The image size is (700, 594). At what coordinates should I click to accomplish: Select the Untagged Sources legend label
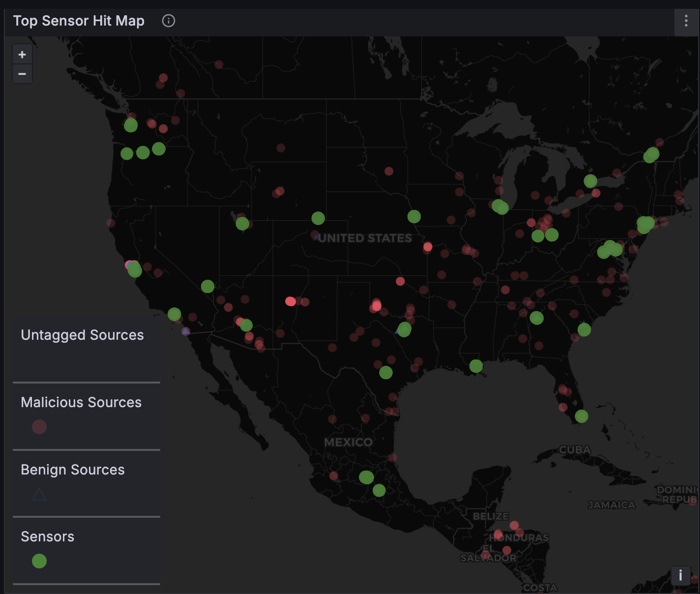click(x=82, y=335)
